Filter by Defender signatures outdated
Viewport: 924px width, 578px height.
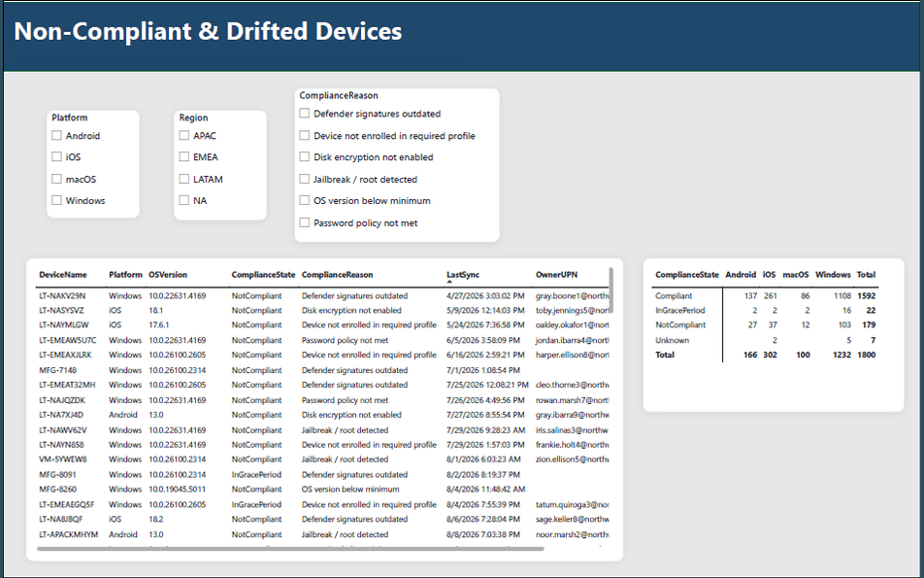click(304, 114)
